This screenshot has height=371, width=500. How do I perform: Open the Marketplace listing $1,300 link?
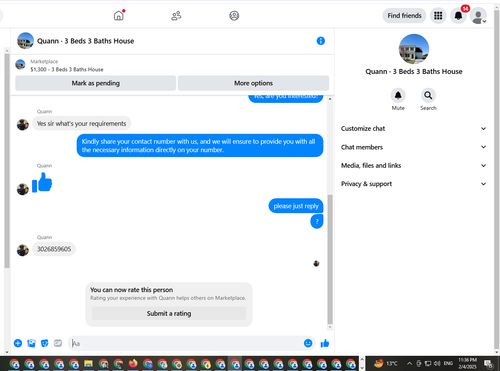(67, 69)
